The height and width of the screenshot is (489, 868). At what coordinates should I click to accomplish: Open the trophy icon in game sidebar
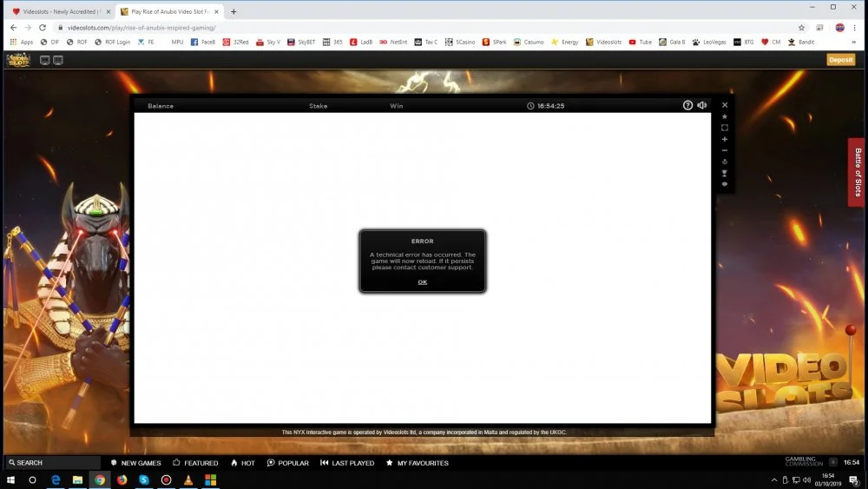click(725, 173)
